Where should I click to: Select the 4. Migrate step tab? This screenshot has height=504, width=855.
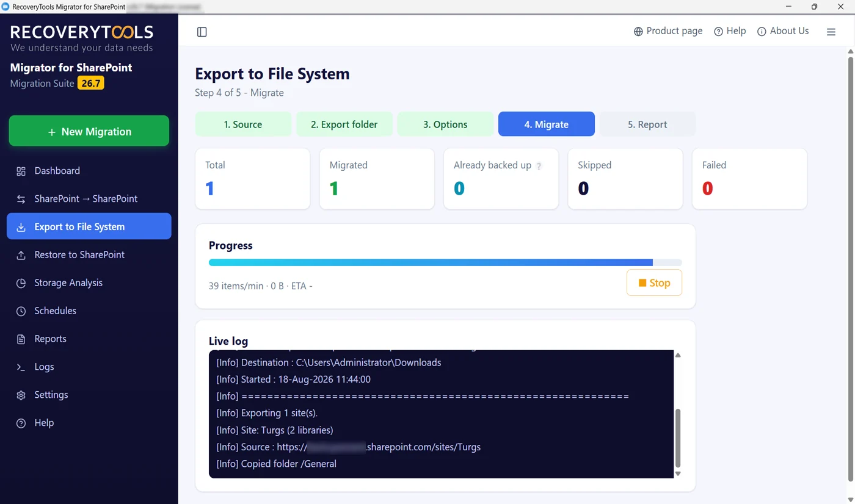[x=547, y=124]
